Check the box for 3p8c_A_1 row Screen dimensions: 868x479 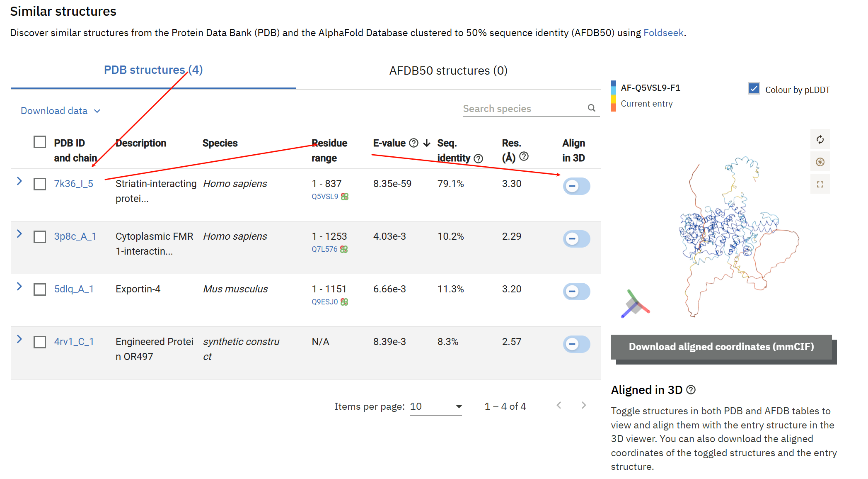click(x=40, y=237)
